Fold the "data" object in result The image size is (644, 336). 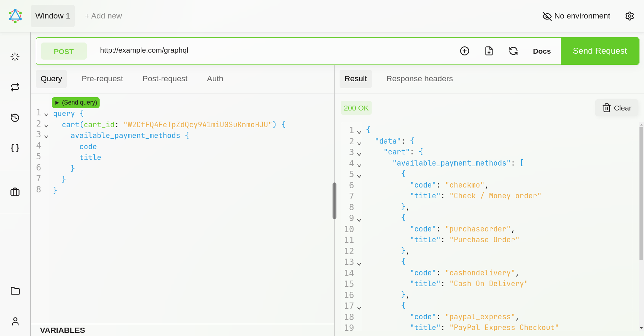(359, 144)
